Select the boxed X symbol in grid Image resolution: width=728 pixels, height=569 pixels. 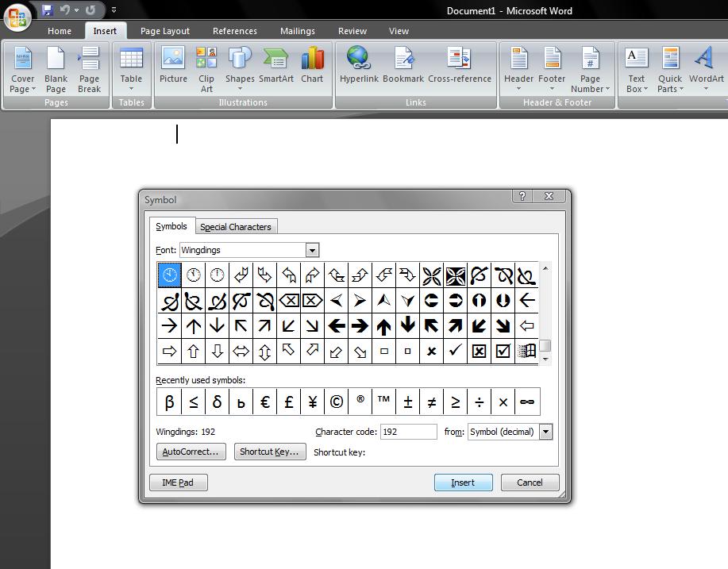click(x=479, y=351)
